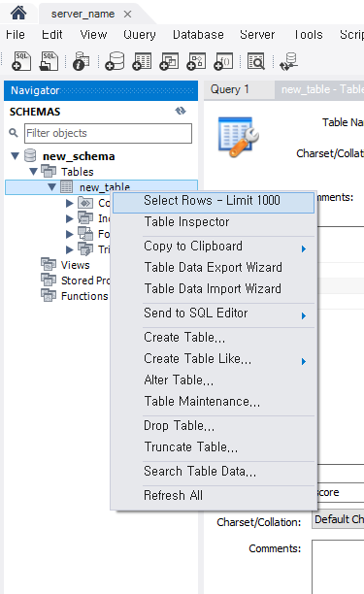
Task: Choose Select Rows - Limit 1000
Action: click(214, 202)
